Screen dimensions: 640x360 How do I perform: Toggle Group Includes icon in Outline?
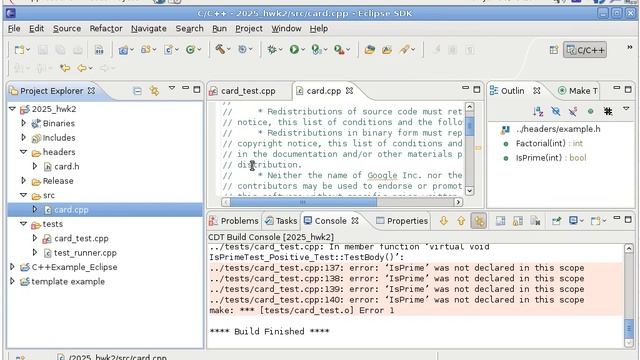pyautogui.click(x=608, y=111)
